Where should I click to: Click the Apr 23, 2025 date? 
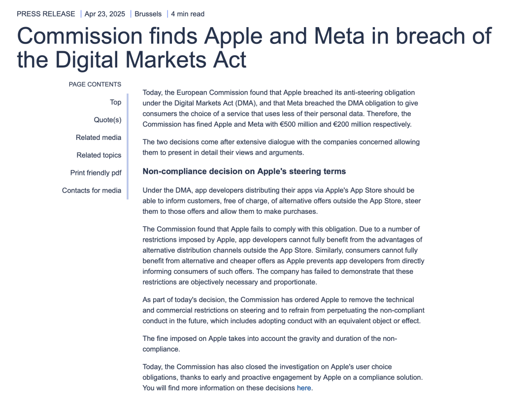point(105,14)
